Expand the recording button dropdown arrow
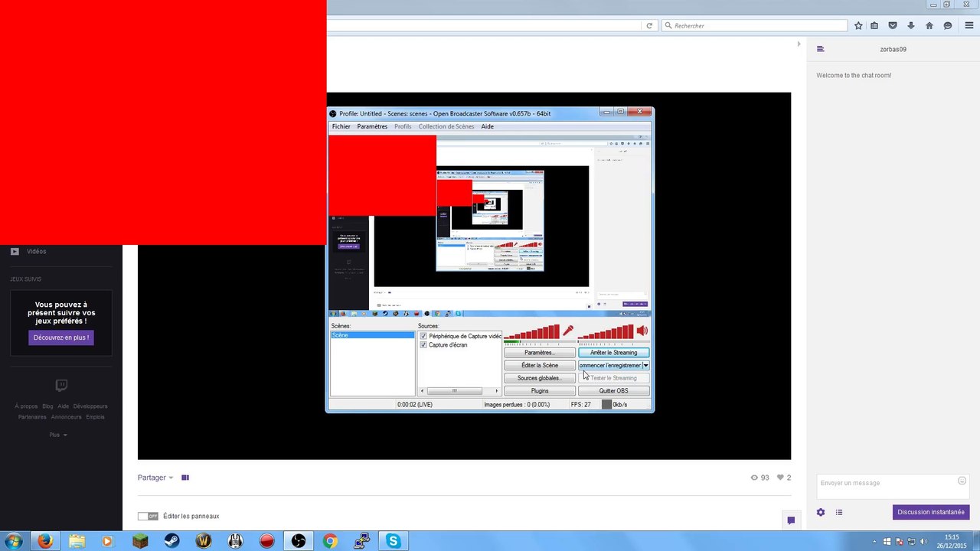980x551 pixels. point(645,365)
